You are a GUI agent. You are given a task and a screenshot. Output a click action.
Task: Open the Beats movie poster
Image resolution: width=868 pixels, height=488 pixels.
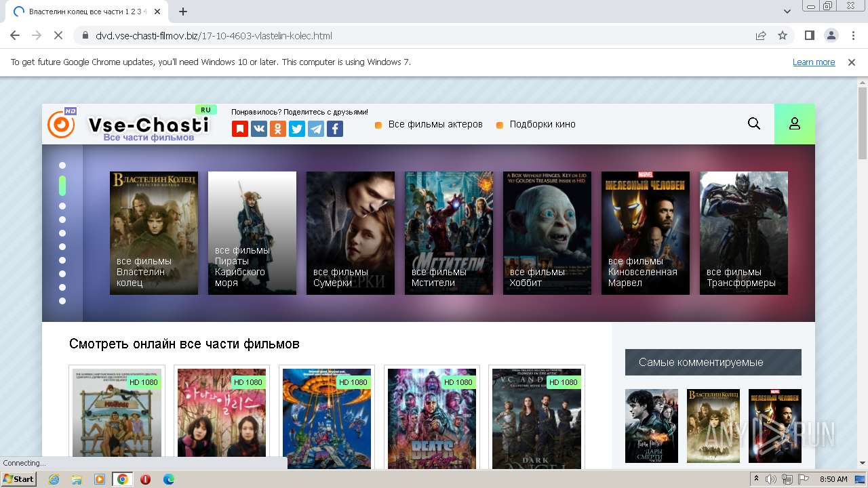432,418
